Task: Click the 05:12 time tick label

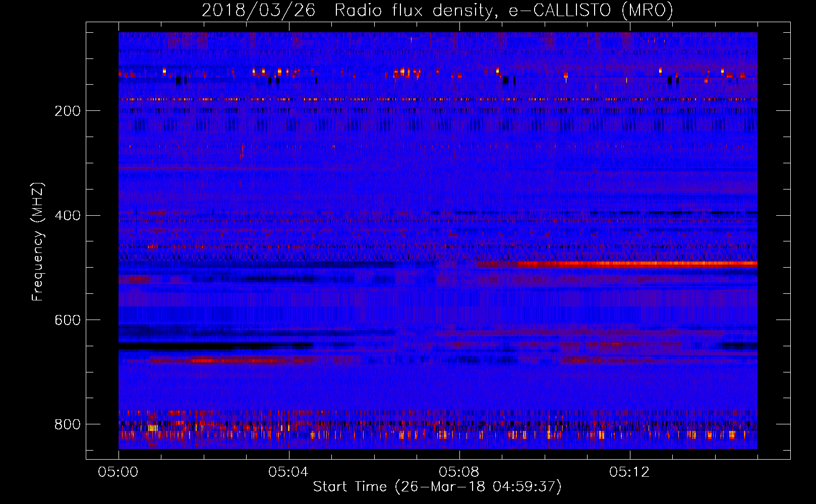Action: [x=629, y=472]
